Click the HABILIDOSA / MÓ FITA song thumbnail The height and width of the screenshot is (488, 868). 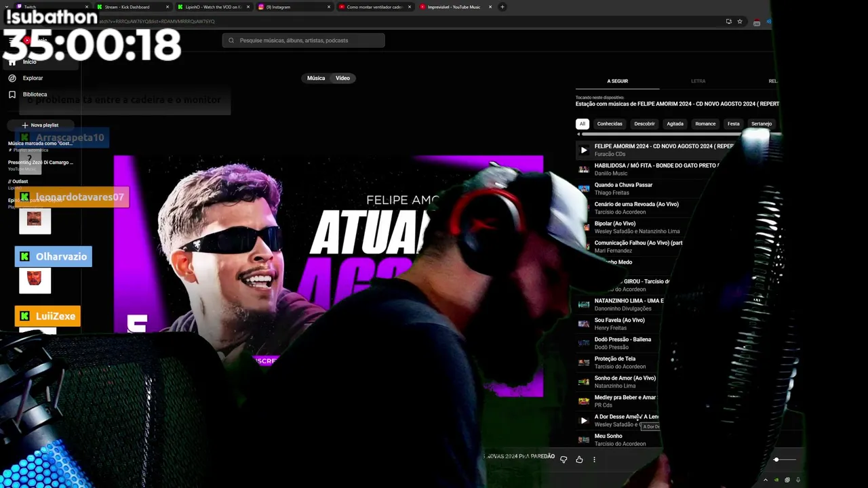click(584, 169)
